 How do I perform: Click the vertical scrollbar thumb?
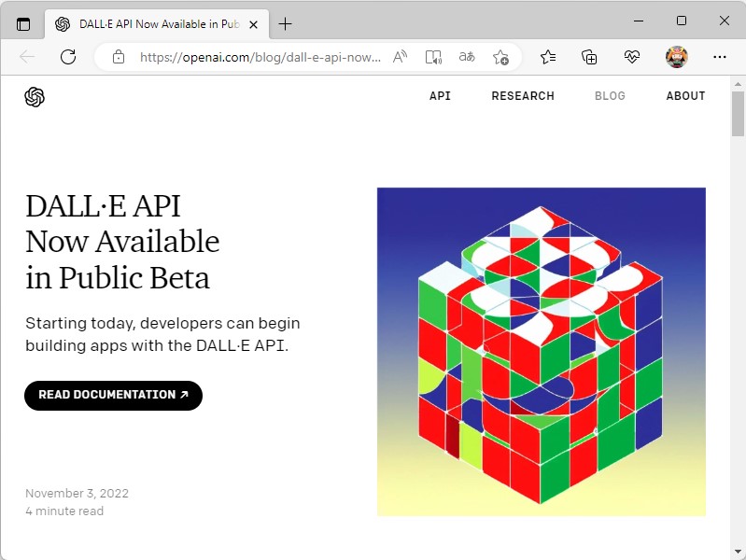pyautogui.click(x=738, y=114)
